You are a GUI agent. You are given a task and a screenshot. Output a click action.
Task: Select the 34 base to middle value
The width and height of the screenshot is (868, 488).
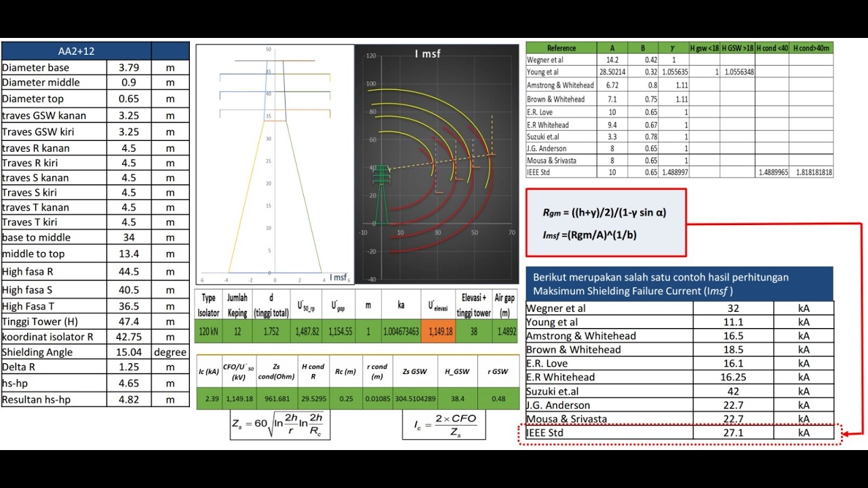coord(129,237)
